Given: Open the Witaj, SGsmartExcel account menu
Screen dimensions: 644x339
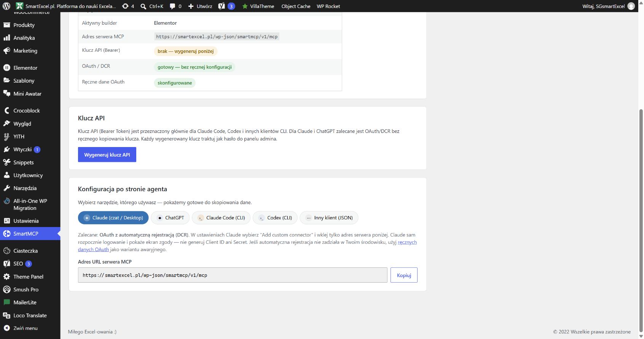Looking at the screenshot, I should coord(608,6).
